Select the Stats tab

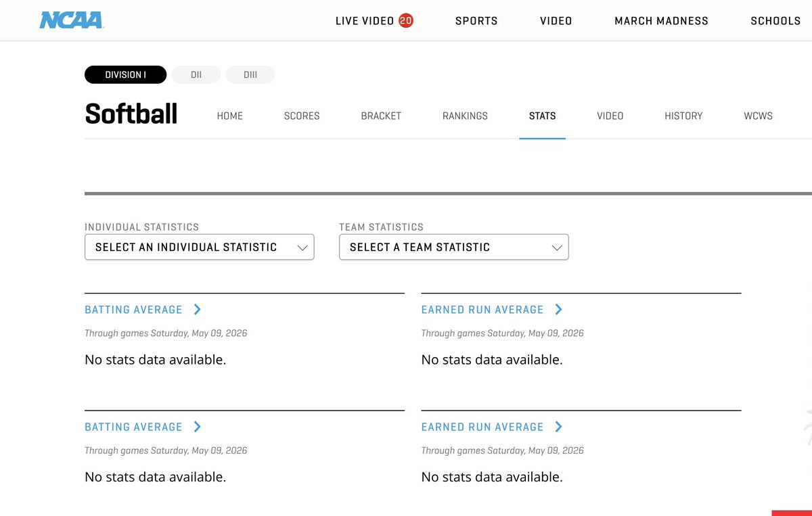click(x=543, y=116)
